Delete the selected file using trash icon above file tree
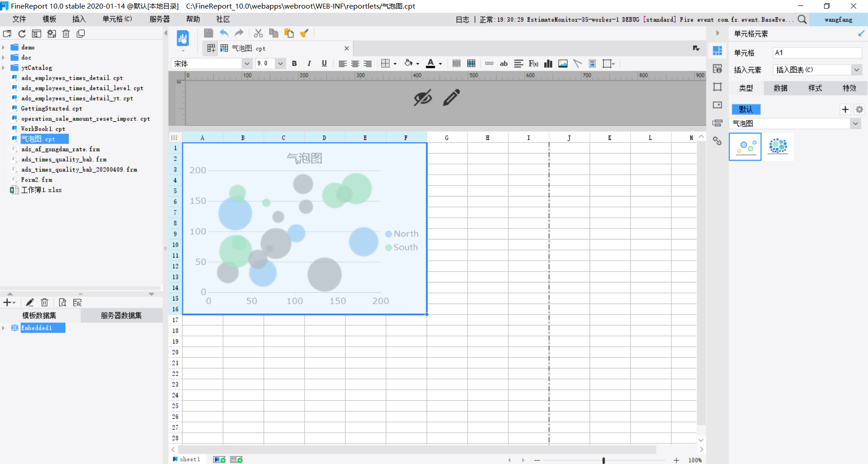 (66, 33)
